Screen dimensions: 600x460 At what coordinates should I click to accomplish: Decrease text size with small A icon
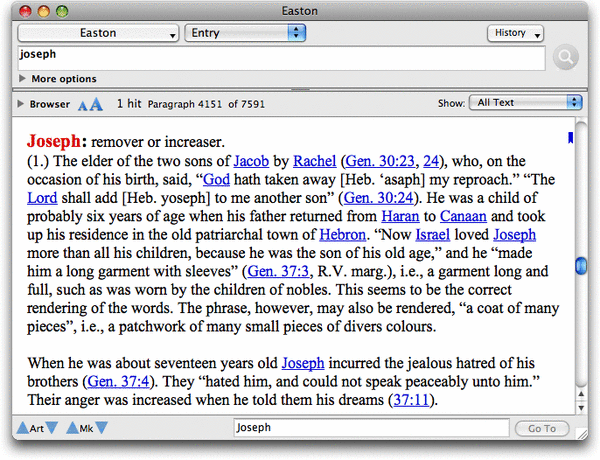pos(82,105)
